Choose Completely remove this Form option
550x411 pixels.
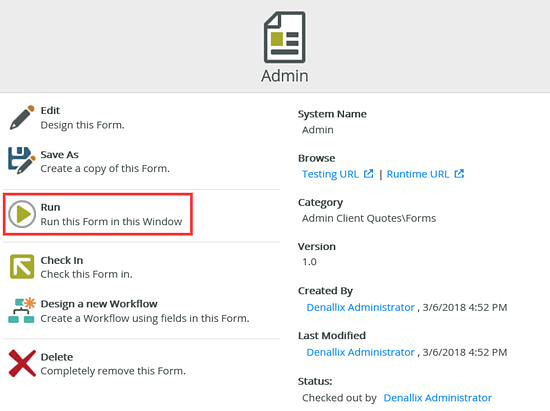click(113, 371)
